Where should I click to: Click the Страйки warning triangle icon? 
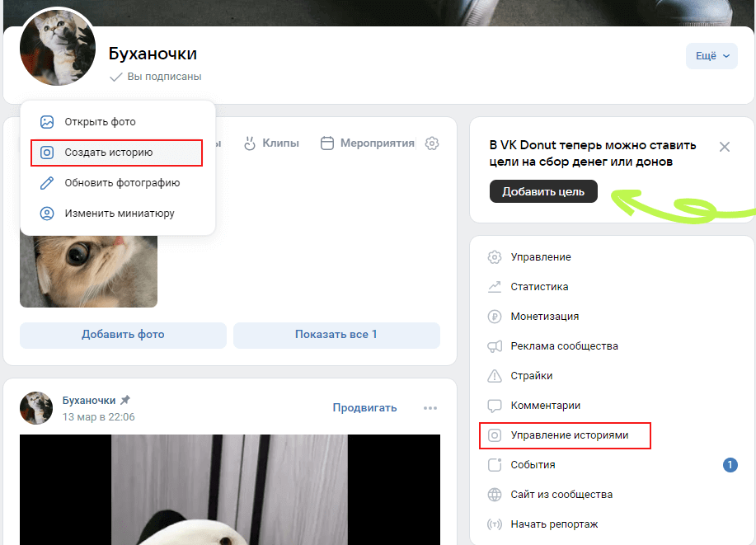tap(494, 376)
